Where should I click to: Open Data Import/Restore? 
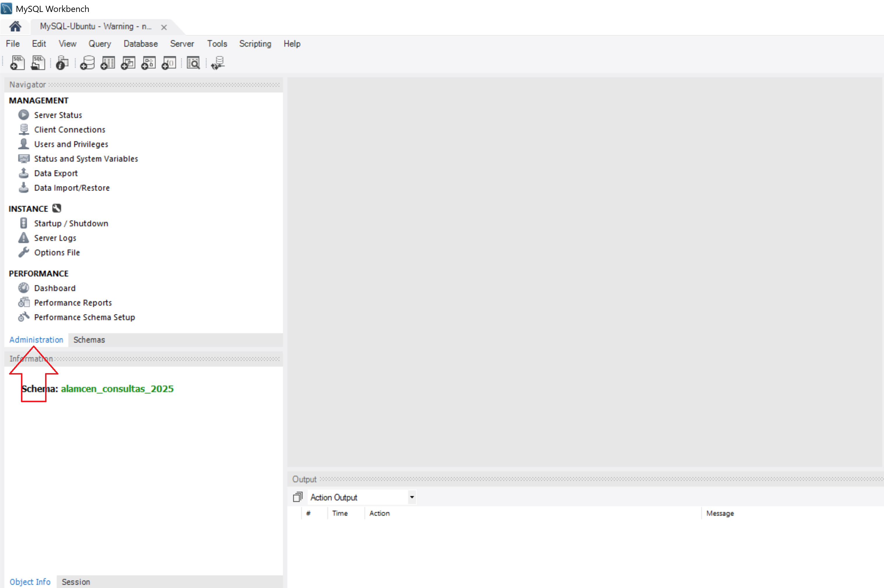[x=72, y=188]
